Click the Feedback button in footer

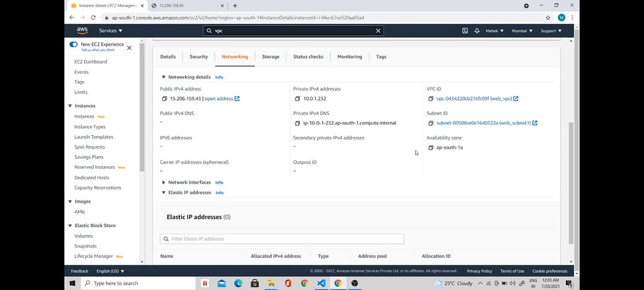[x=79, y=271]
